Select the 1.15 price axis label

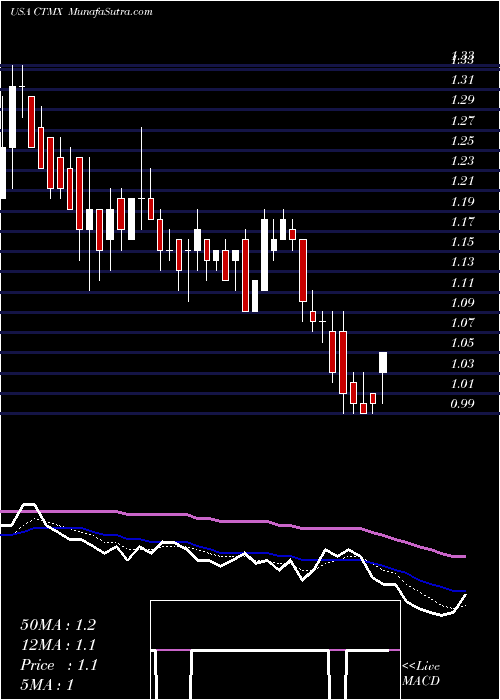(x=462, y=242)
